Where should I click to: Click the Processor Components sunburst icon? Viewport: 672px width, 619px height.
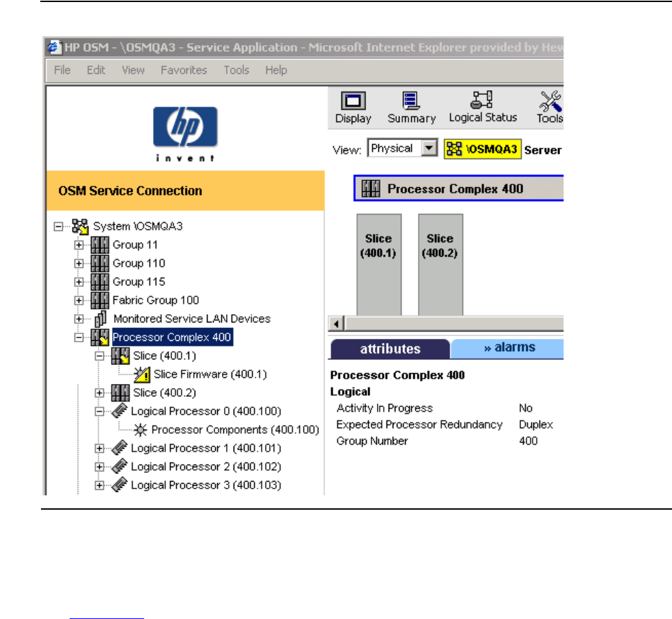pyautogui.click(x=140, y=430)
